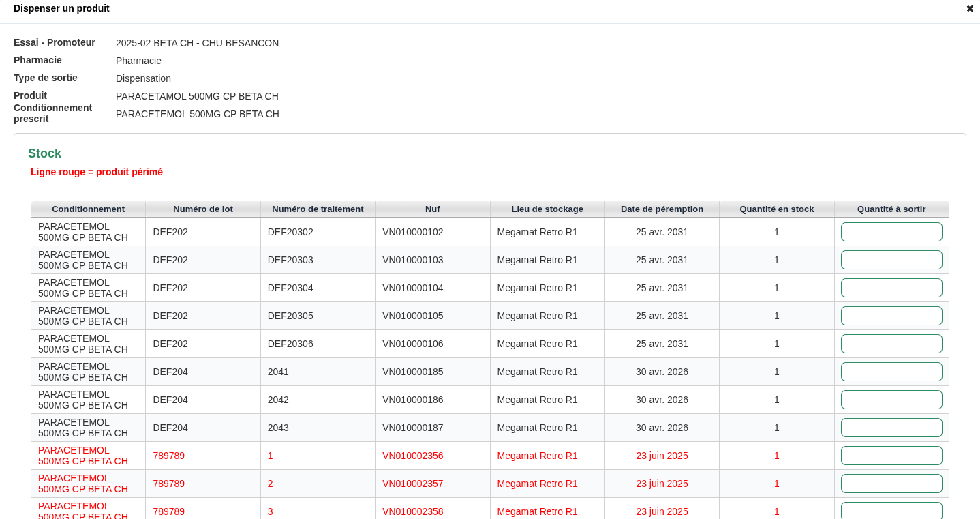Select quantity input for expired Nuf VN010002356
Viewport: 980px width, 519px height.
(891, 456)
